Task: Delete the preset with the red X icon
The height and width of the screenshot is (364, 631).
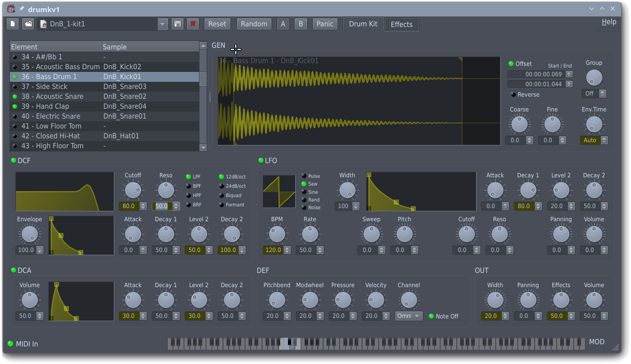Action: (x=193, y=24)
